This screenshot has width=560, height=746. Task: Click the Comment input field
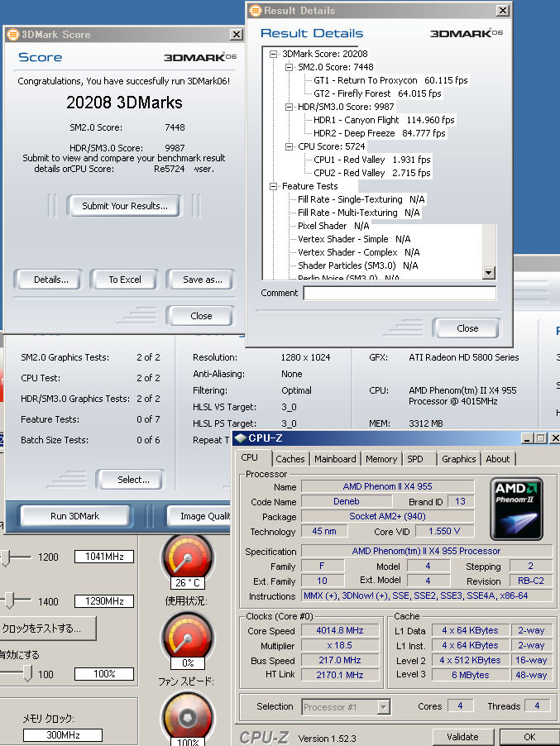(399, 293)
